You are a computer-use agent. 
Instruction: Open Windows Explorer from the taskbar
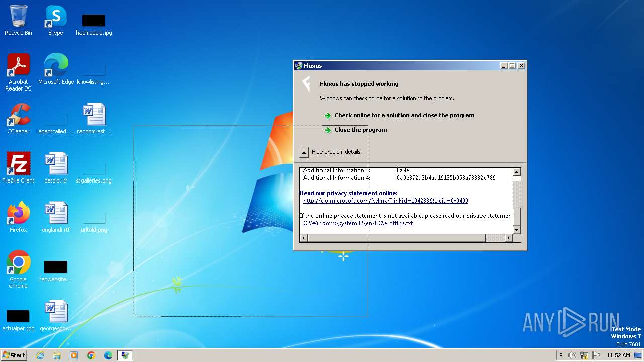(x=57, y=355)
